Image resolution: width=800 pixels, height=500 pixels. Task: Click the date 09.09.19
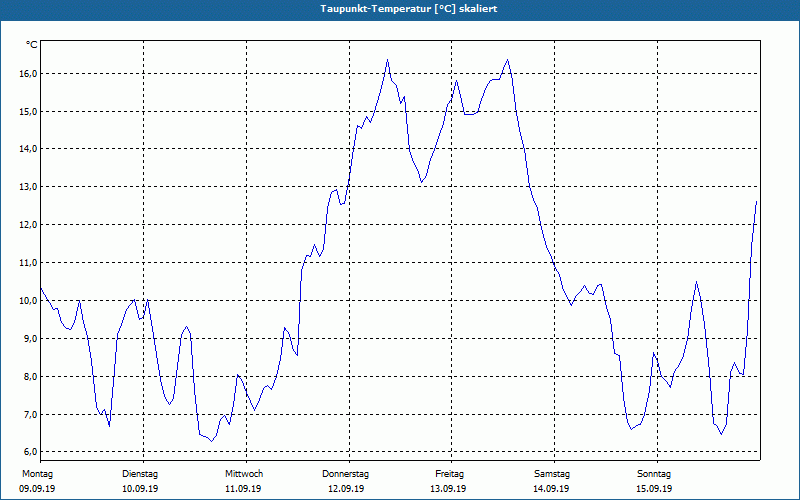[x=37, y=489]
